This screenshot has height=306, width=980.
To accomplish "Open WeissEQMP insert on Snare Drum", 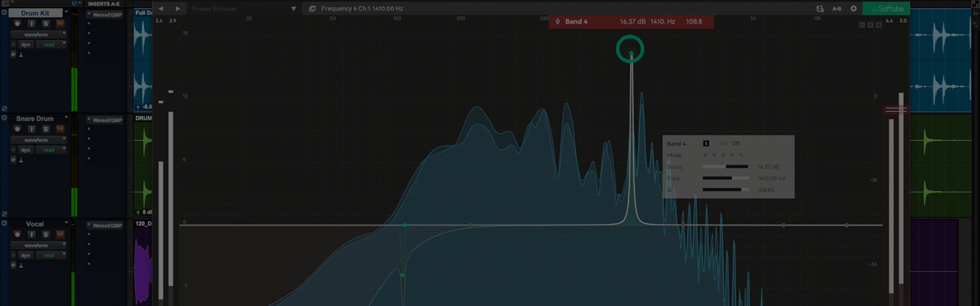I will click(x=107, y=120).
